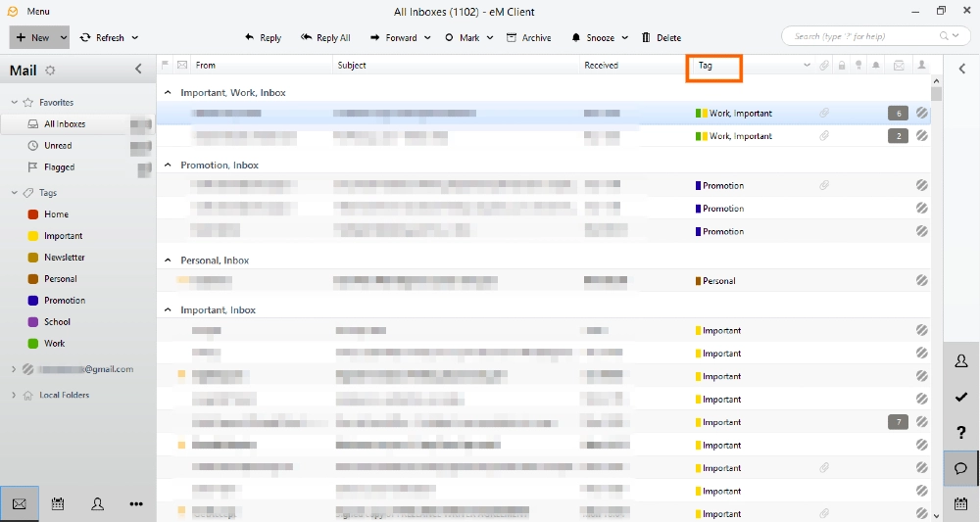Image resolution: width=980 pixels, height=522 pixels.
Task: Open the Forward dropdown arrow
Action: click(427, 37)
